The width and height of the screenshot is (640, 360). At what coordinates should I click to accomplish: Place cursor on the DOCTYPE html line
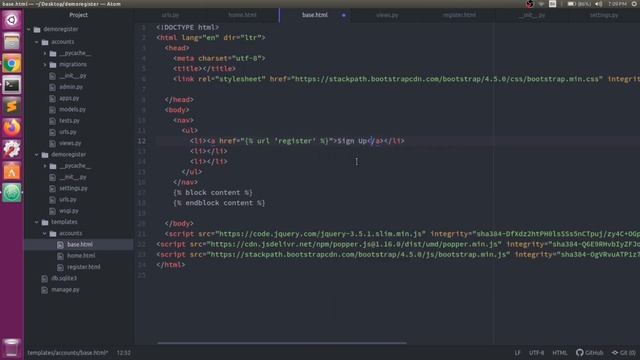pos(188,27)
